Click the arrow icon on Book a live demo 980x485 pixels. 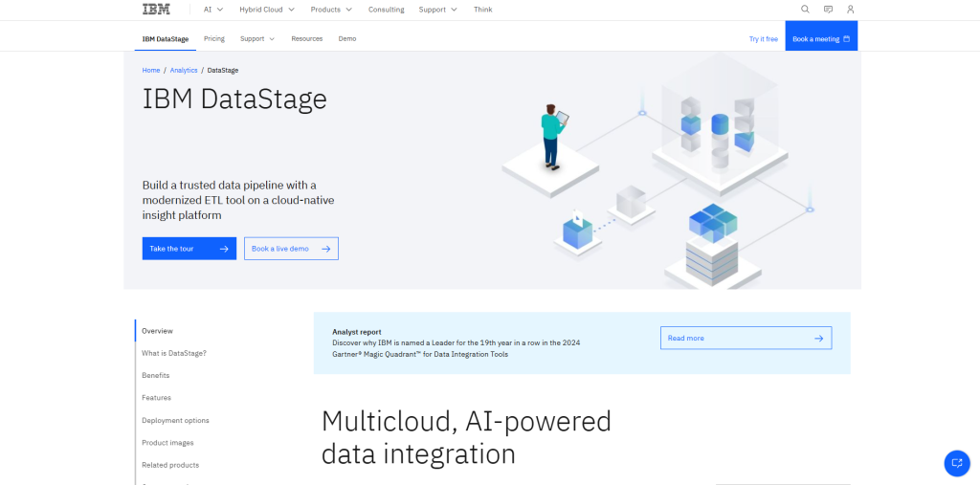325,249
